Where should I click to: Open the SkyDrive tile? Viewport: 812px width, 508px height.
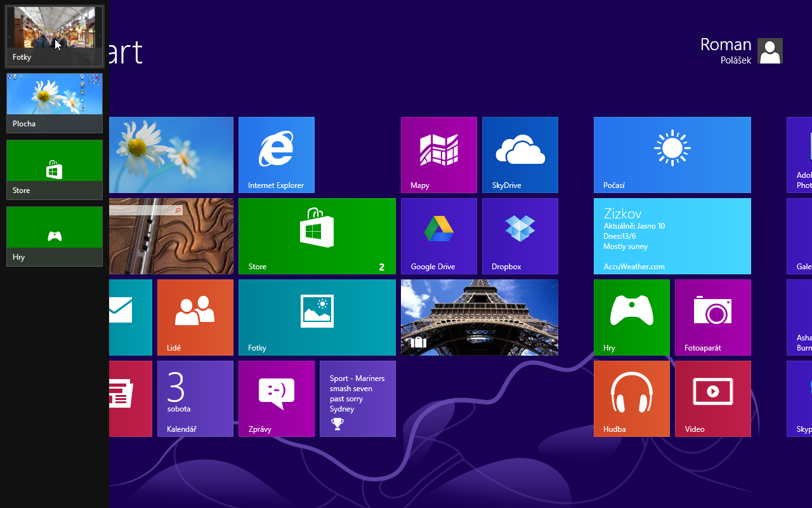tap(520, 155)
